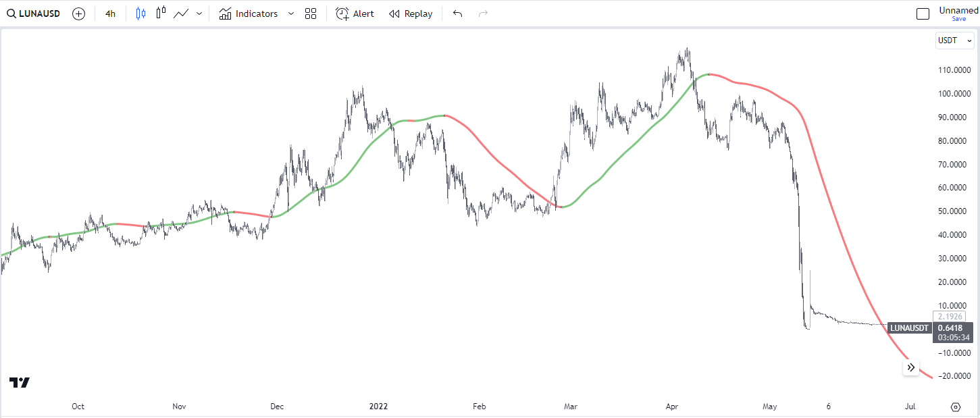Click the Apr label on time axis
This screenshot has width=980, height=418.
672,407
